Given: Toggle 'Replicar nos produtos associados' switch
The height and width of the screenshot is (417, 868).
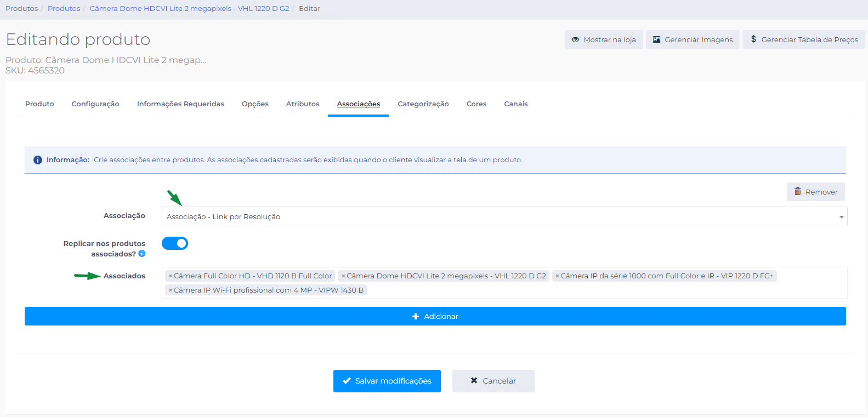Looking at the screenshot, I should point(175,243).
